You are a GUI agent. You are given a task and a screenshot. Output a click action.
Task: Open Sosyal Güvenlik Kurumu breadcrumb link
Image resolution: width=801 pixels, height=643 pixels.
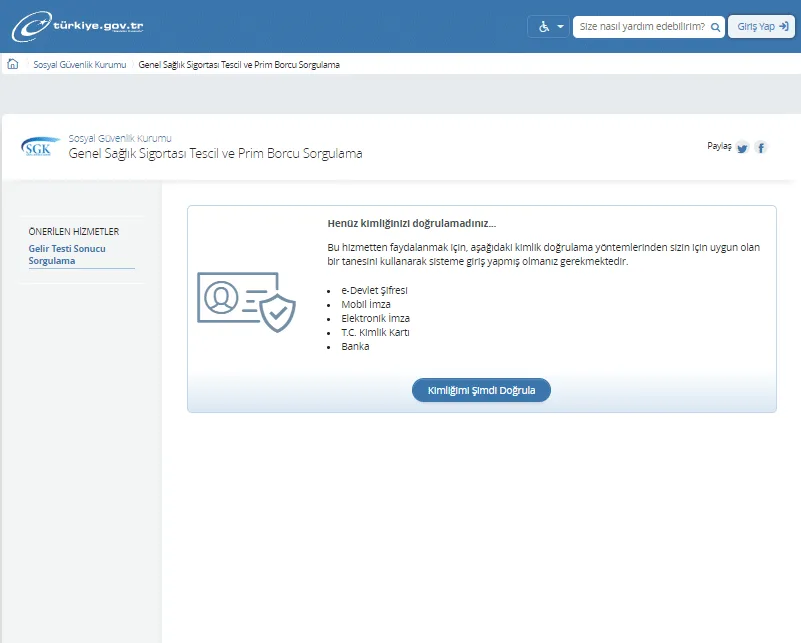click(x=80, y=65)
